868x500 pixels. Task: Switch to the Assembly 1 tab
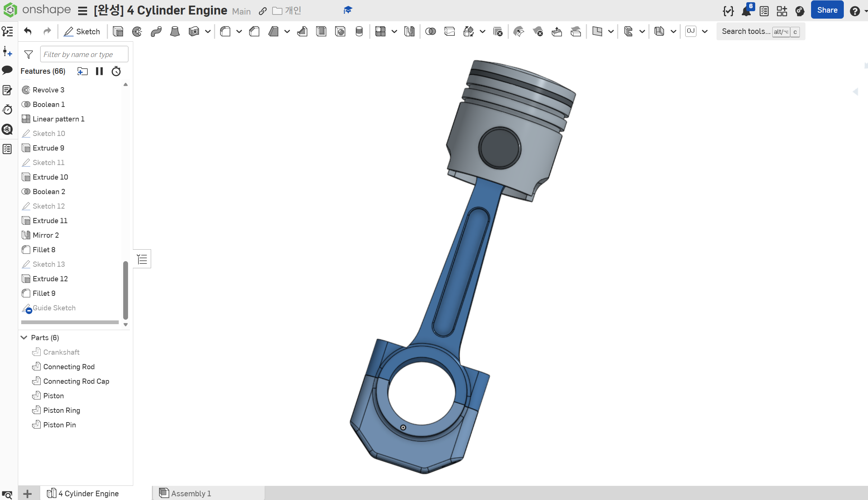pos(191,493)
